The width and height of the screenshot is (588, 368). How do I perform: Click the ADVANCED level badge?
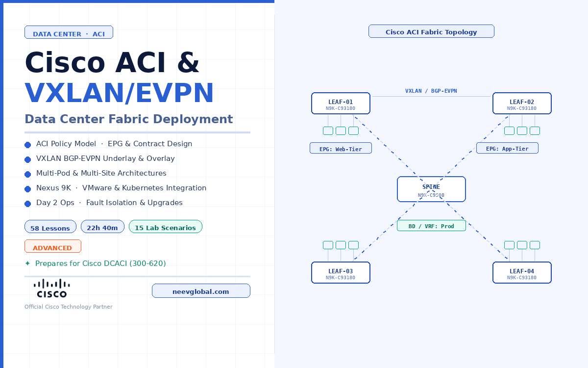point(53,246)
